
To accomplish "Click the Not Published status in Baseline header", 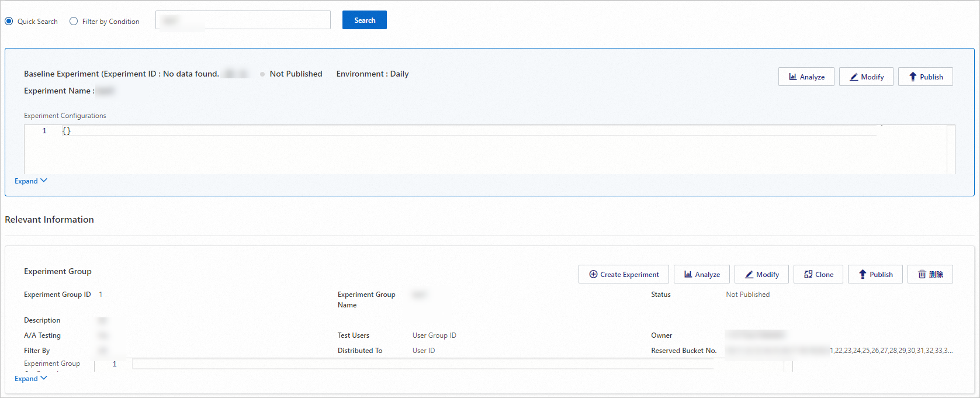I will pos(295,74).
